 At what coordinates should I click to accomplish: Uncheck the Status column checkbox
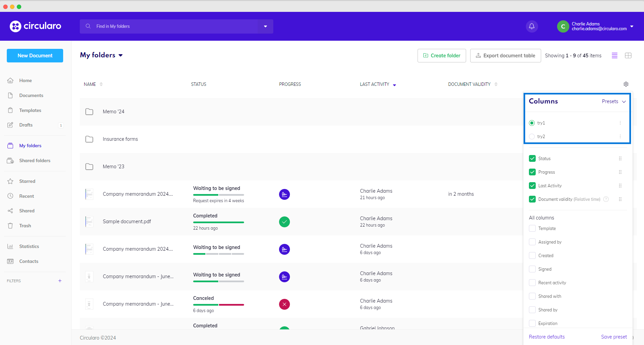click(x=532, y=158)
